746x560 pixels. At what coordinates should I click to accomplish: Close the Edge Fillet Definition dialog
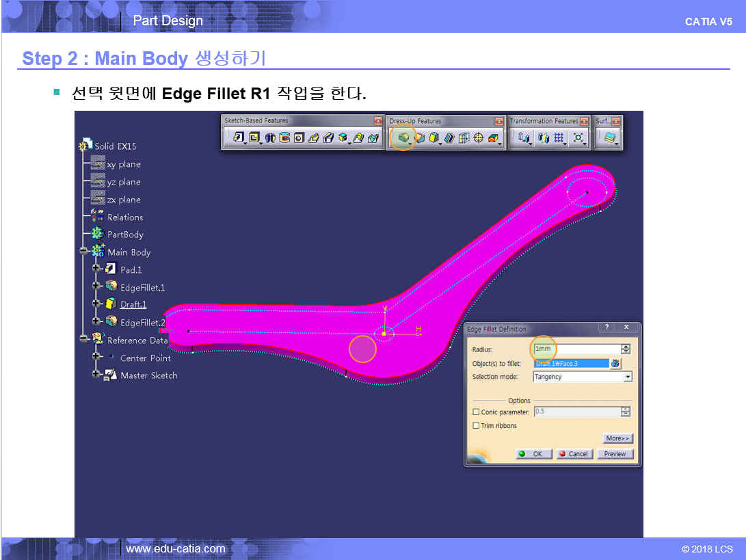[626, 327]
